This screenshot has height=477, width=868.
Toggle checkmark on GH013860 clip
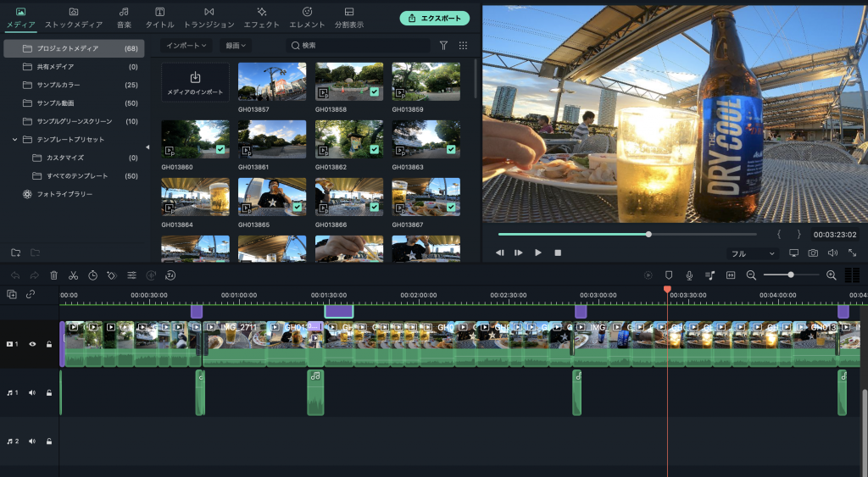point(221,149)
